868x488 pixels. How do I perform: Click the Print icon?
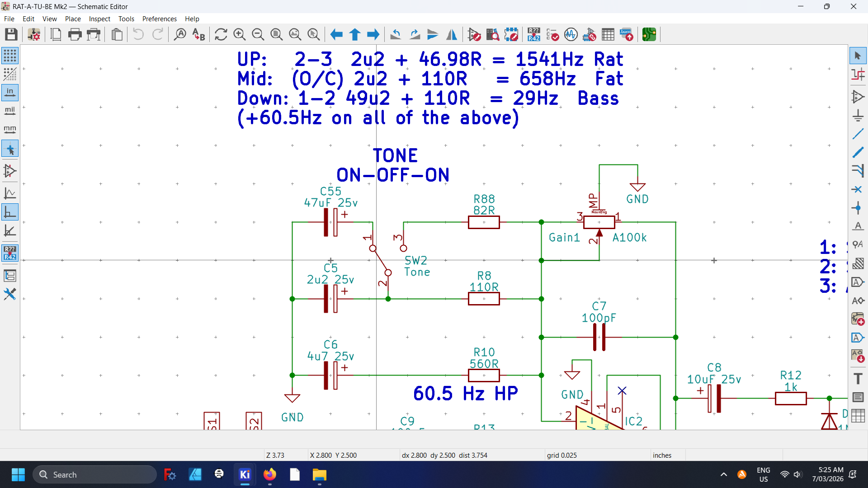pos(75,34)
